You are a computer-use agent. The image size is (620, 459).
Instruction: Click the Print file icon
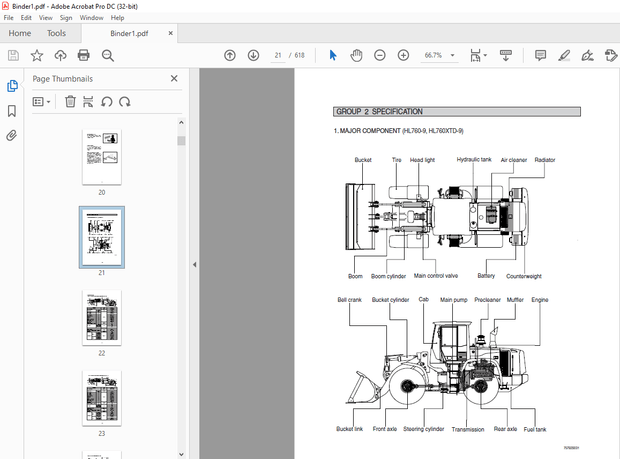(x=84, y=55)
